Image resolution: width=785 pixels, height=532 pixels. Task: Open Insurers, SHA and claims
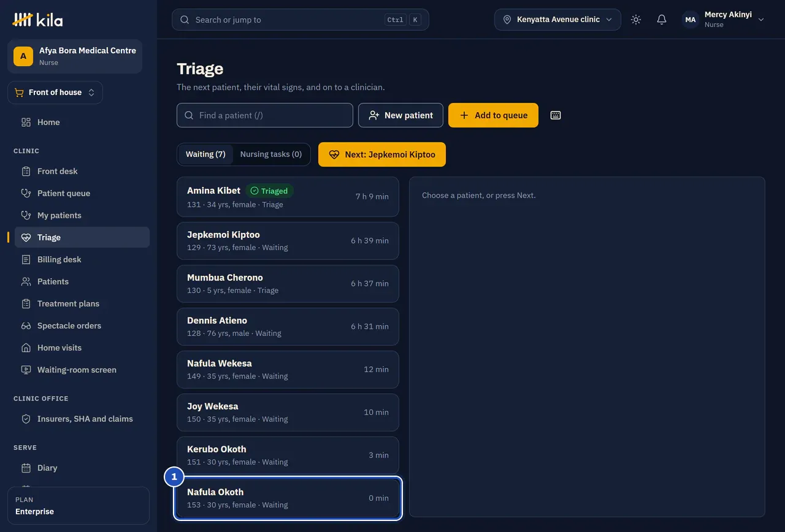82,419
